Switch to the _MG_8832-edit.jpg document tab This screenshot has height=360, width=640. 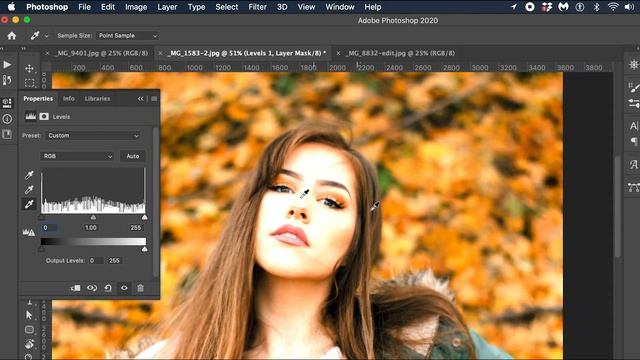[x=400, y=53]
